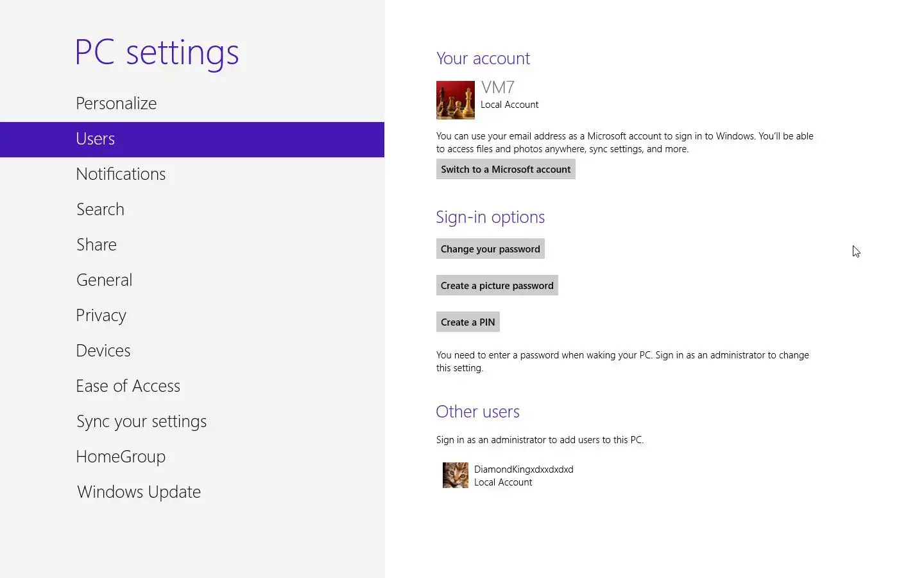Open General settings
Screen dimensions: 924x578
104,280
